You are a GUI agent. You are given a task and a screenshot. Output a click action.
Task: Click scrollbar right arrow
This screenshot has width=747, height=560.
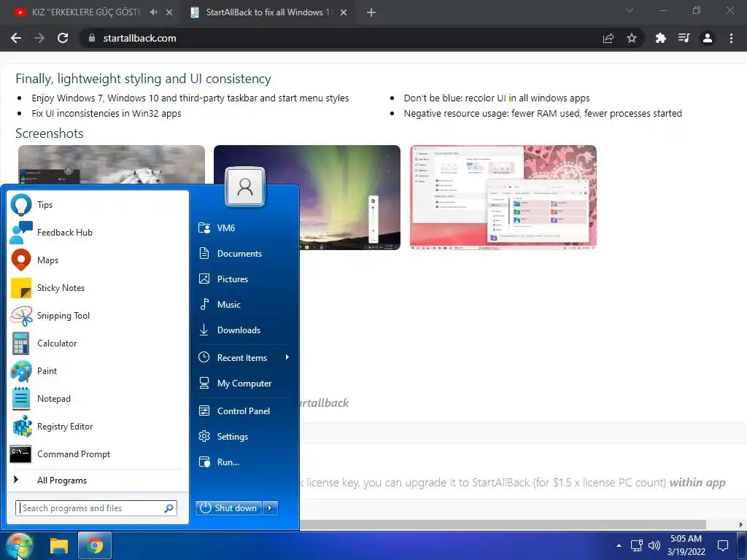tap(741, 525)
